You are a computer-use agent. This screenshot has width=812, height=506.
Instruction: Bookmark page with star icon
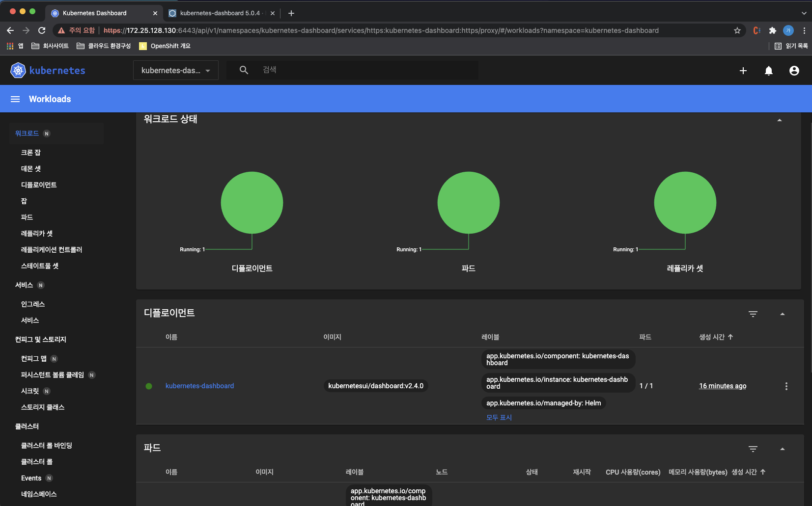tap(737, 30)
